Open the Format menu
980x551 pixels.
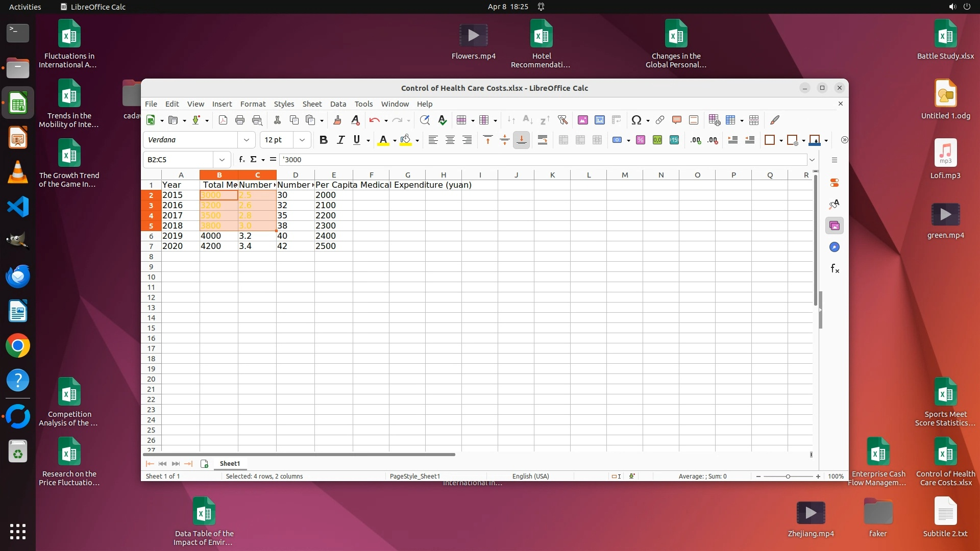click(x=253, y=104)
